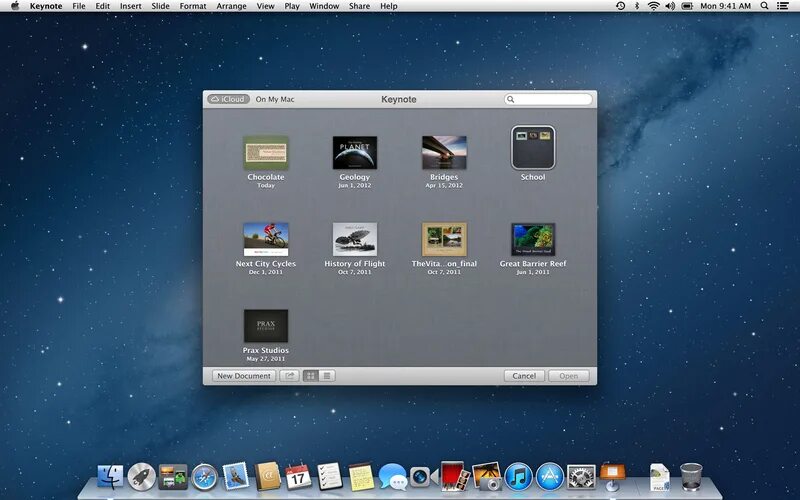The width and height of the screenshot is (800, 500).
Task: Click the search field in Keynote dialog
Action: (x=548, y=99)
